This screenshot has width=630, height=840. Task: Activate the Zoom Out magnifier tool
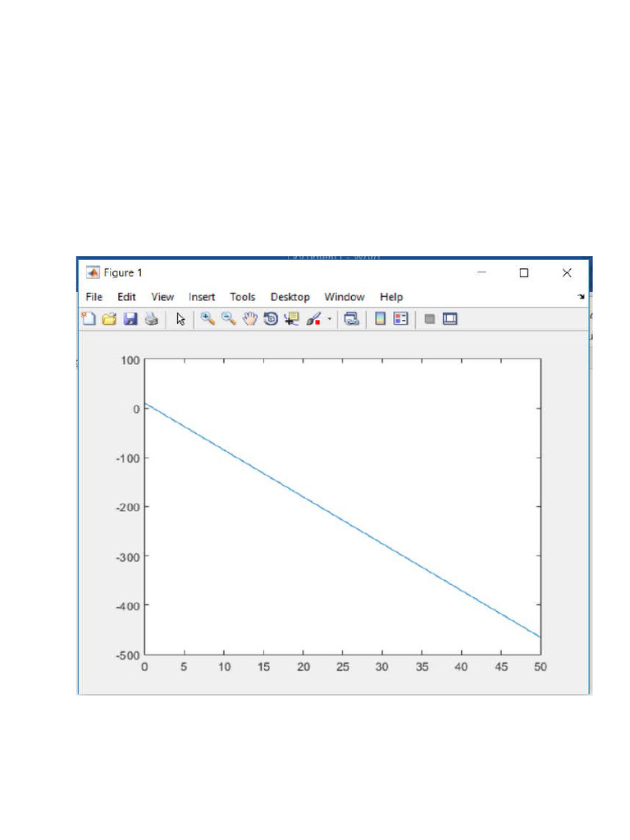tap(229, 319)
